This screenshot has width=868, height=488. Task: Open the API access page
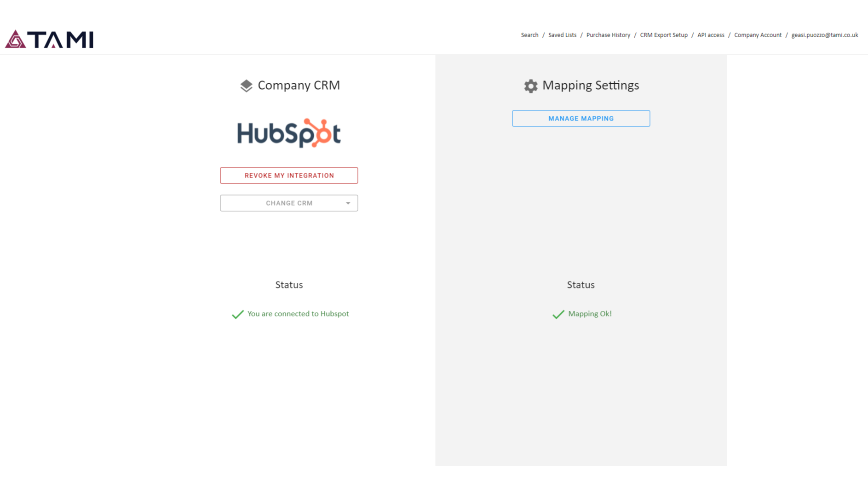[x=710, y=35]
